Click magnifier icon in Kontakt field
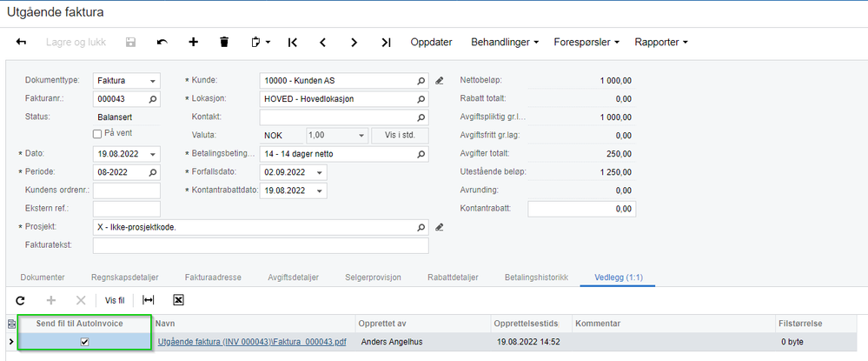Viewport: 868px width, 361px height. click(421, 117)
